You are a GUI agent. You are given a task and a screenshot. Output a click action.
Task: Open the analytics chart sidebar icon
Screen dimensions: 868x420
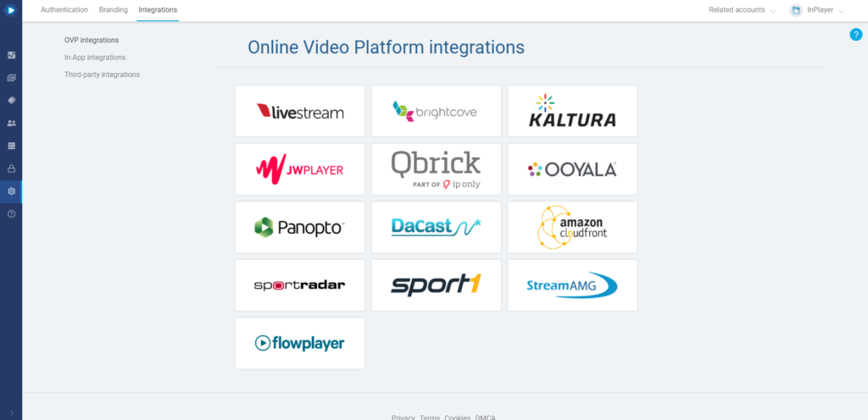point(11,55)
